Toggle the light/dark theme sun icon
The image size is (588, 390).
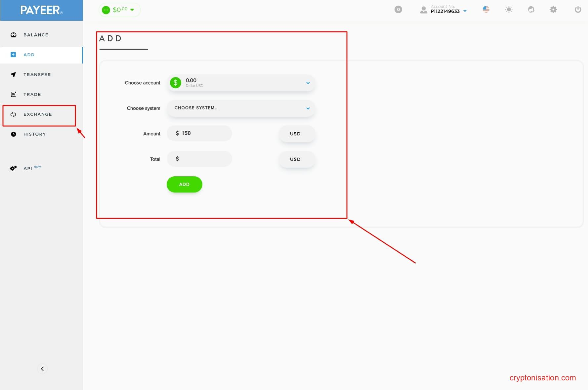pos(509,10)
